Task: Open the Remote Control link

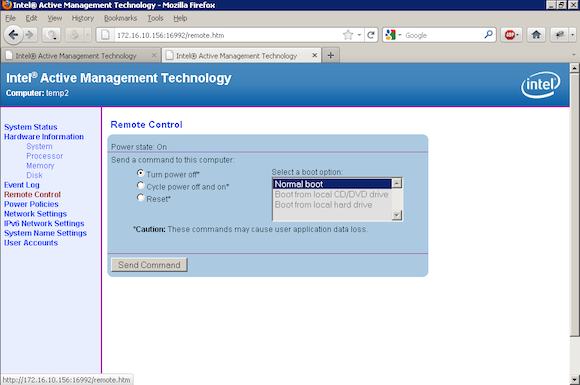Action: [x=33, y=194]
